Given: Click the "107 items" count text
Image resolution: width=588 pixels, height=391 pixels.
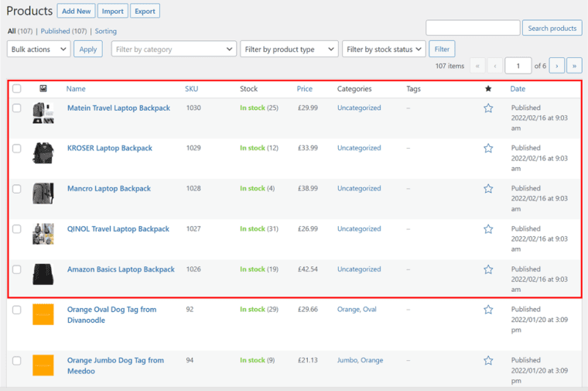Looking at the screenshot, I should [x=450, y=66].
